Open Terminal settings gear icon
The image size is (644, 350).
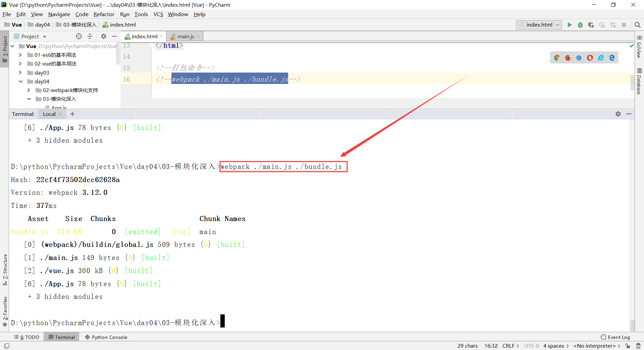tap(618, 114)
